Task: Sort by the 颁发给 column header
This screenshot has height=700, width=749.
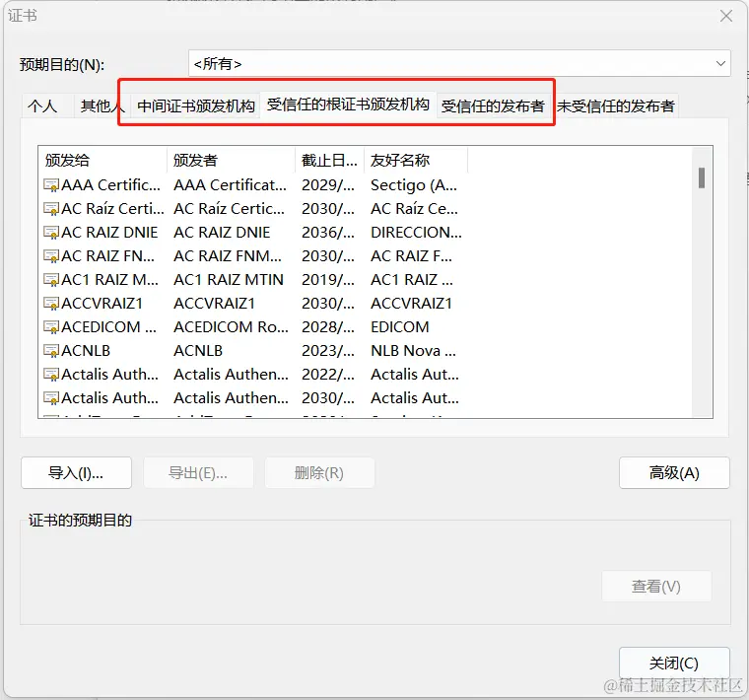Action: click(x=102, y=160)
